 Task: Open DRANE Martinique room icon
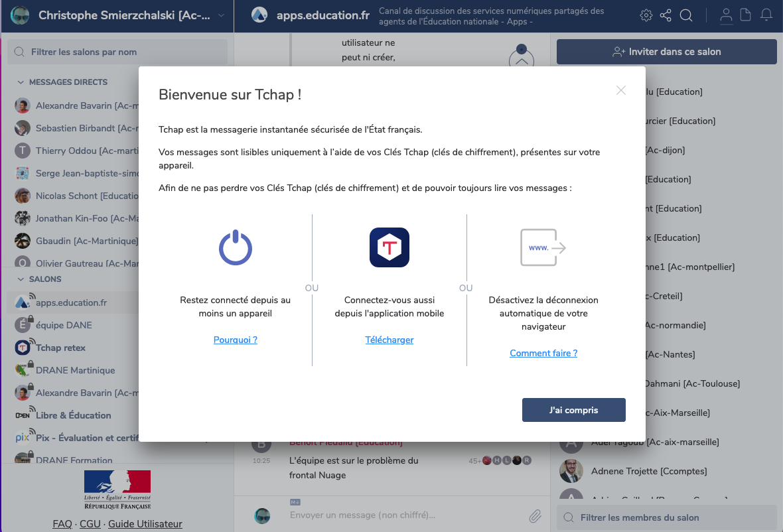[x=23, y=369]
